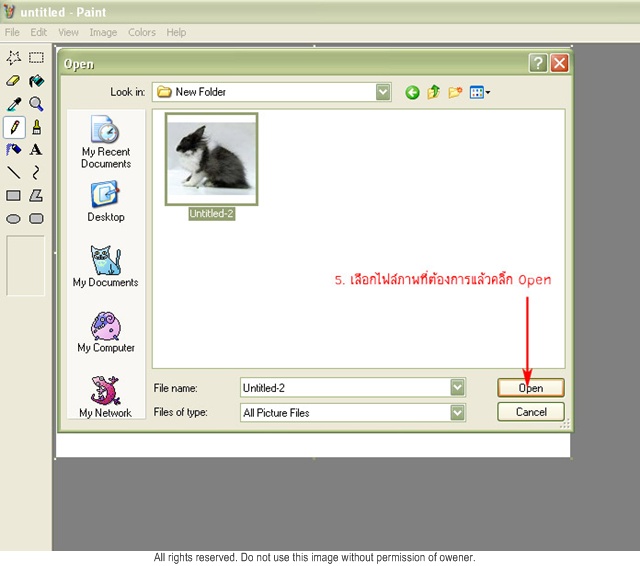Select the Pencil tool
Screen dimensions: 640x566
pyautogui.click(x=14, y=127)
